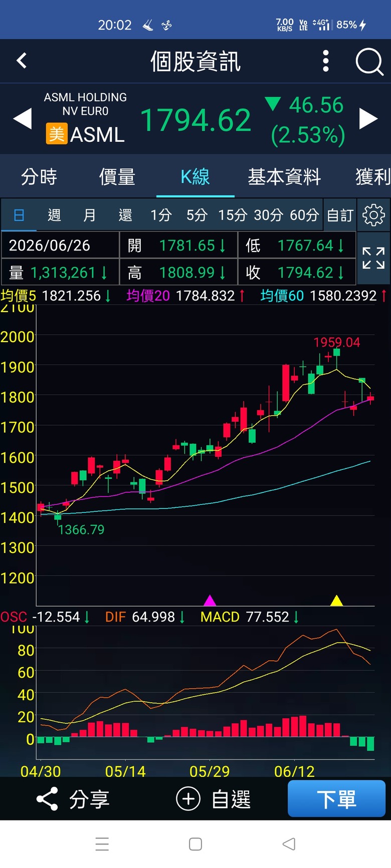Select 還 adjusted price option
Viewport: 391px width, 868px height.
tap(125, 215)
